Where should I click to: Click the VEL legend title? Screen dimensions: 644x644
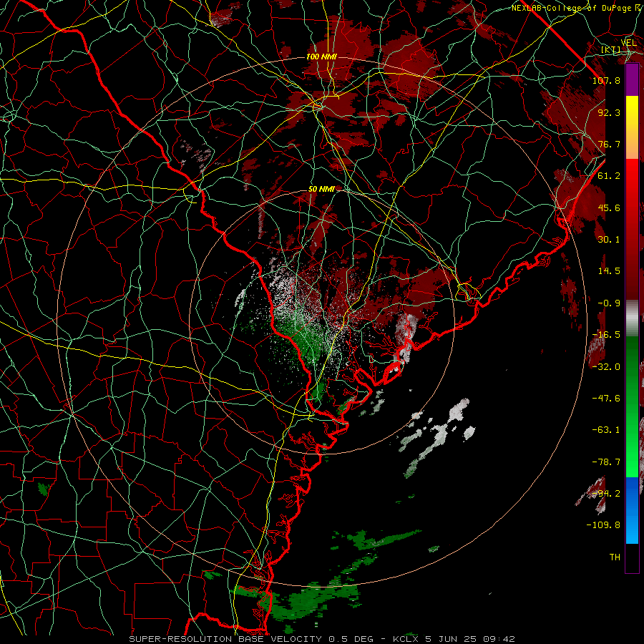[x=629, y=43]
